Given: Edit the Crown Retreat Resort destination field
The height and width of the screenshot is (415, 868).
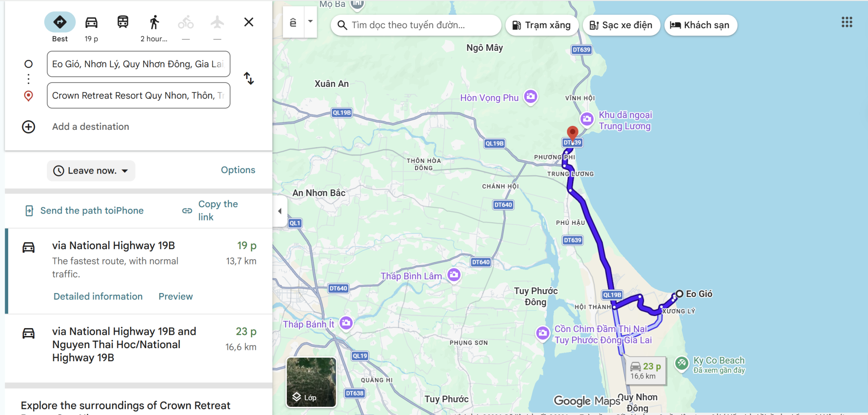Looking at the screenshot, I should [x=138, y=96].
